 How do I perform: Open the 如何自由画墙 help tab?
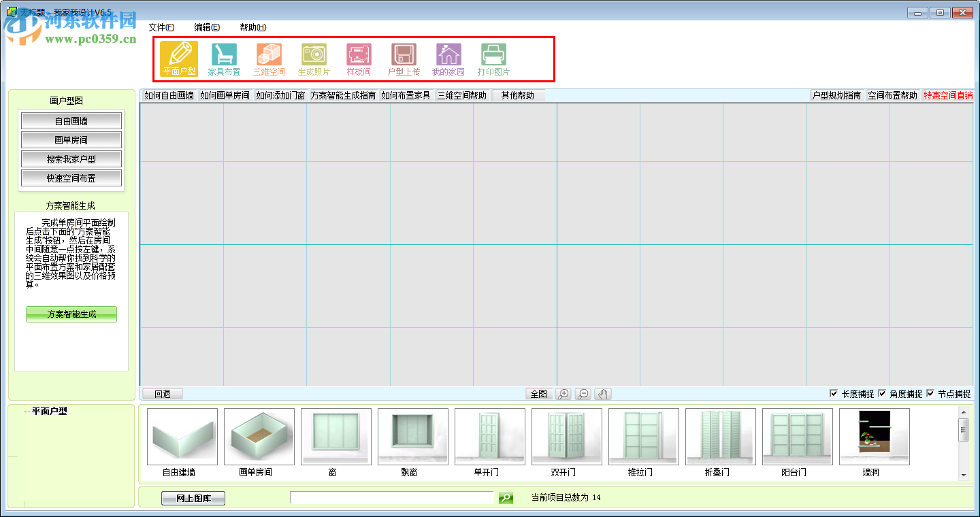[169, 95]
